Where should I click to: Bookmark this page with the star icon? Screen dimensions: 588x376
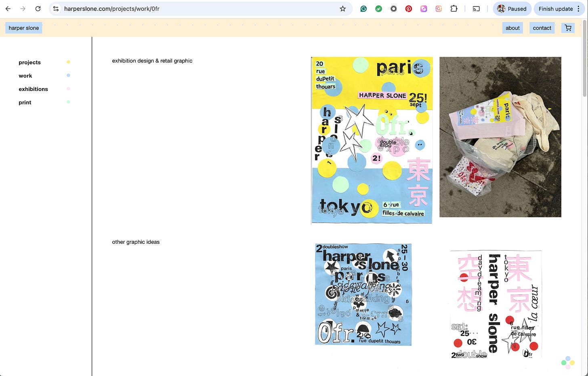pos(343,8)
